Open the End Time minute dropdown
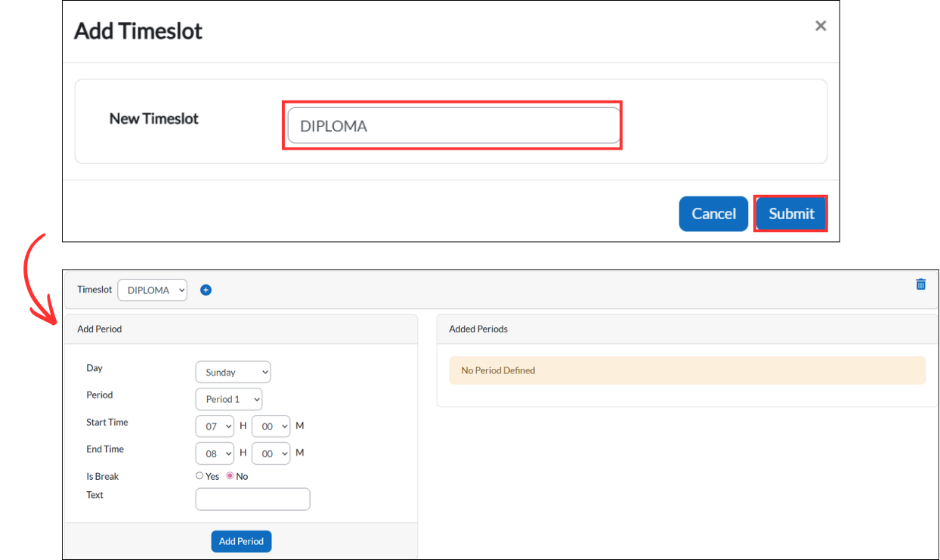 [271, 453]
